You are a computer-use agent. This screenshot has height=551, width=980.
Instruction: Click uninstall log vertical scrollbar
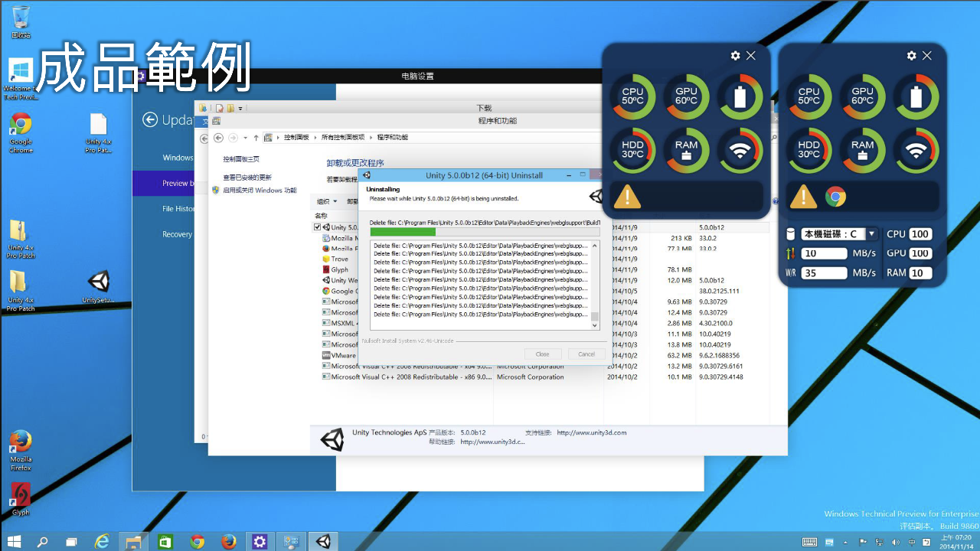(x=595, y=285)
